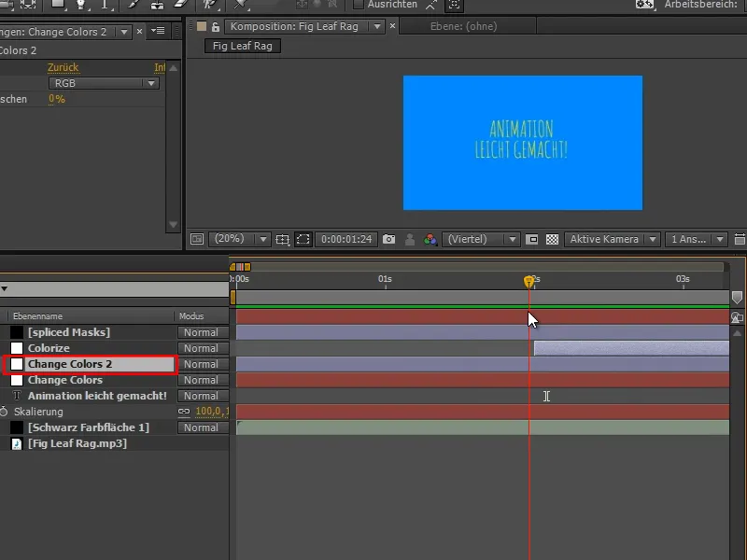Click the region of interest icon
Image resolution: width=747 pixels, height=560 pixels.
pos(532,239)
